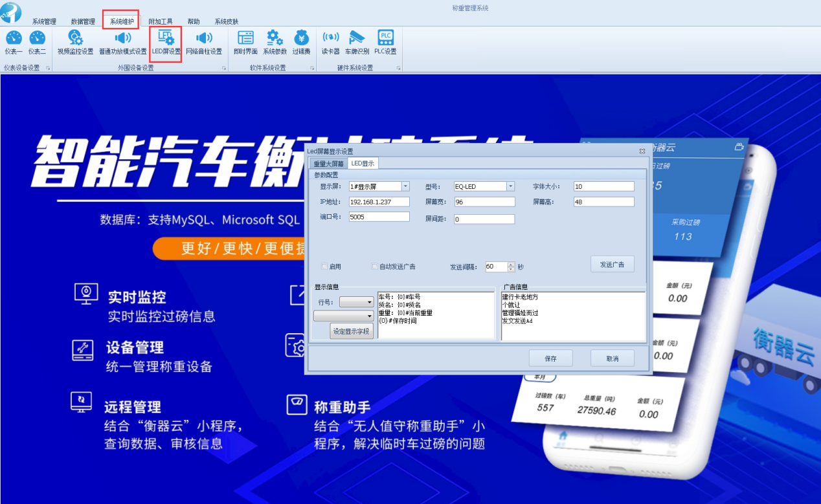Open the 车牌识别 camera icon

click(357, 41)
